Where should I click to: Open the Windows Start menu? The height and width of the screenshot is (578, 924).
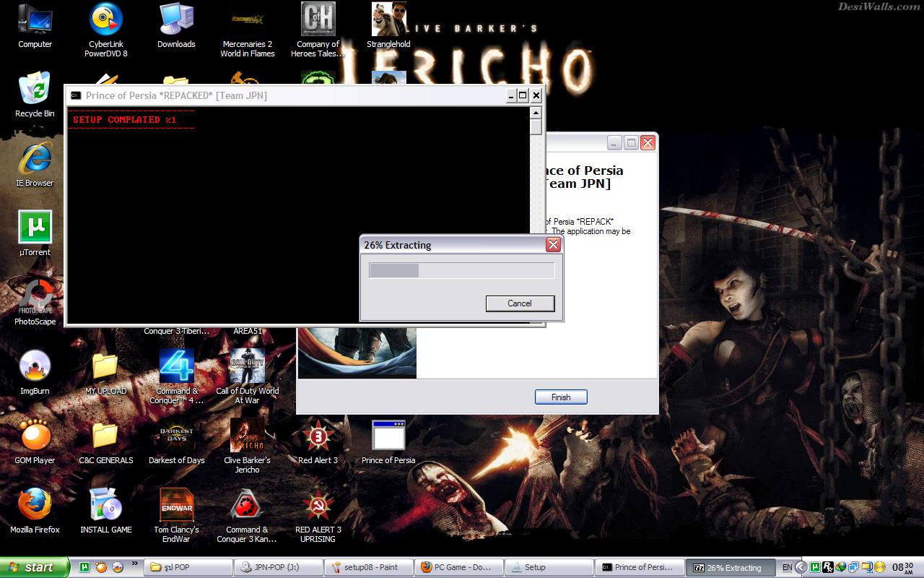[35, 567]
